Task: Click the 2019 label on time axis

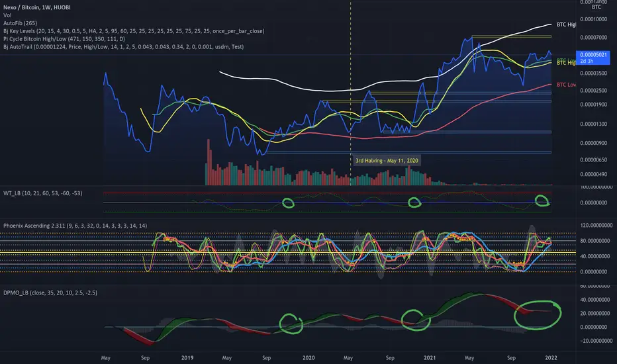Action: 187,357
